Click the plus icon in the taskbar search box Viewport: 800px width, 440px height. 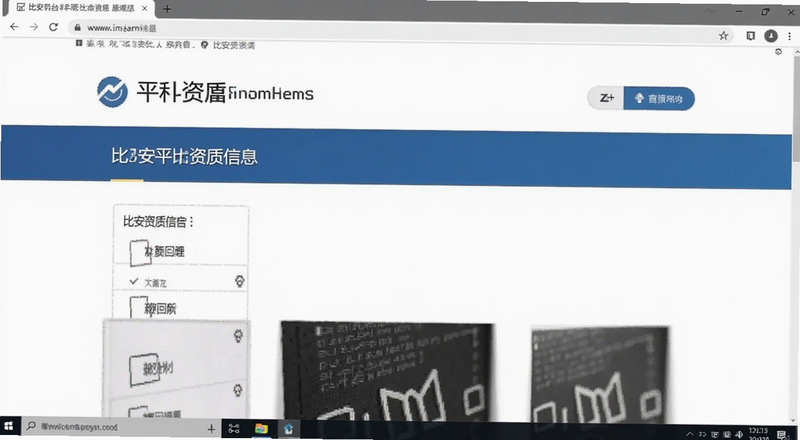pyautogui.click(x=211, y=429)
